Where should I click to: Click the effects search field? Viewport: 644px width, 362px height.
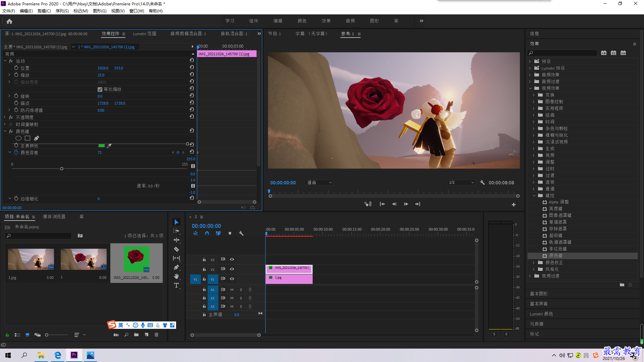coord(562,53)
